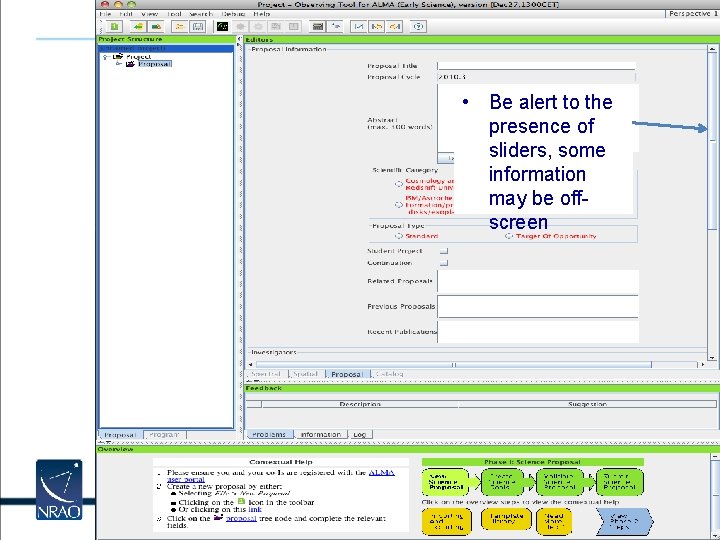This screenshot has width=720, height=540.
Task: Select the Cosmology scientific category radio button
Action: pos(399,184)
